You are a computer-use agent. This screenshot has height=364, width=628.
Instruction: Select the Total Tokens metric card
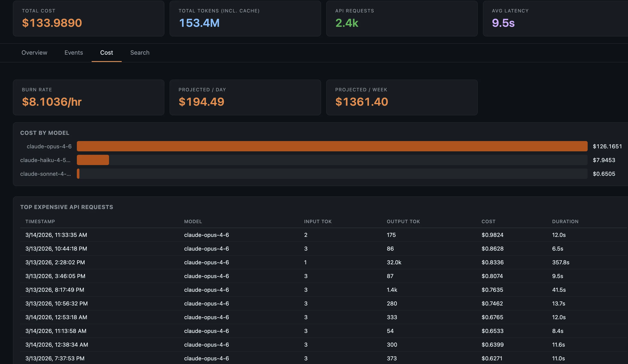tap(245, 19)
